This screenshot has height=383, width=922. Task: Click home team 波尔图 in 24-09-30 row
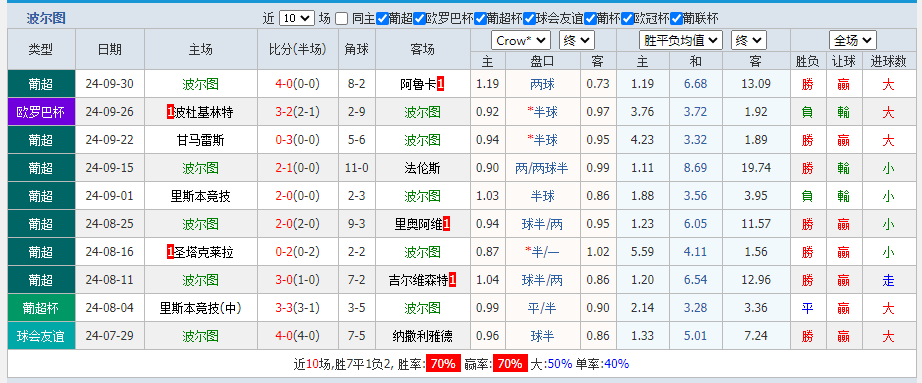pos(201,84)
